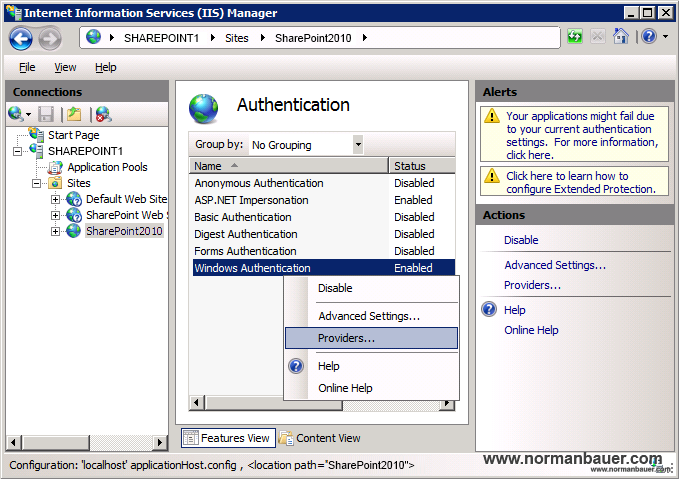Screen dimensions: 679x479
Task: Open the Group by No Grouping dropdown
Action: tap(358, 145)
